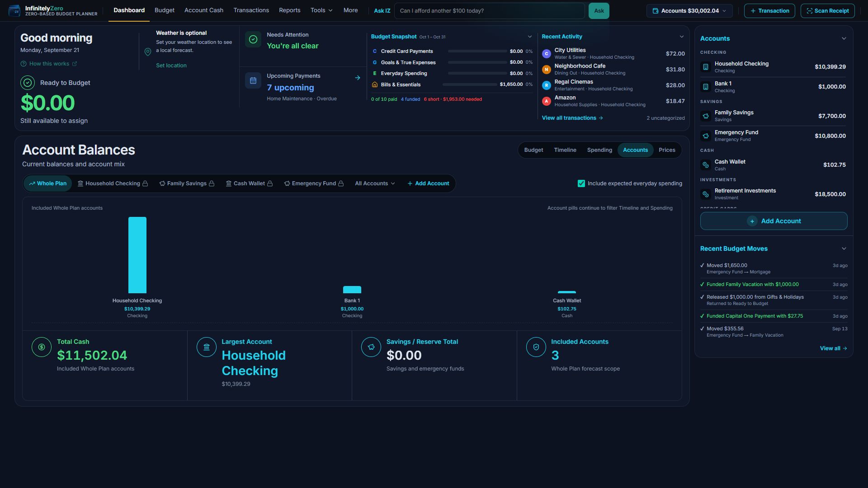Open the Budget menu in navigation
The width and height of the screenshot is (868, 488).
click(x=165, y=10)
